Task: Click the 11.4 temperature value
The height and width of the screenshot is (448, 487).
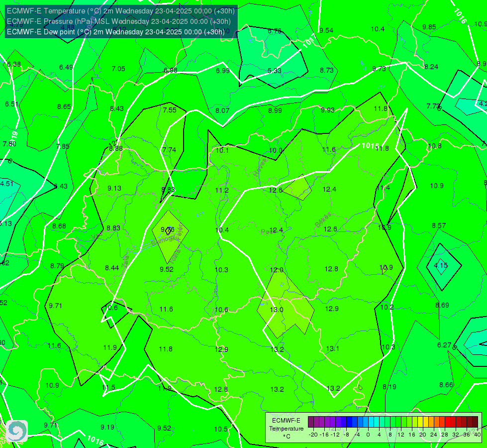Action: pos(383,188)
